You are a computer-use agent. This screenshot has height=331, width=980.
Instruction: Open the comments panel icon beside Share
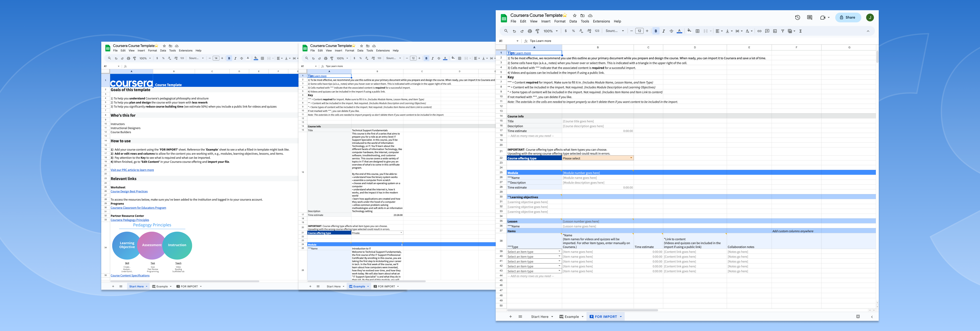(x=810, y=18)
